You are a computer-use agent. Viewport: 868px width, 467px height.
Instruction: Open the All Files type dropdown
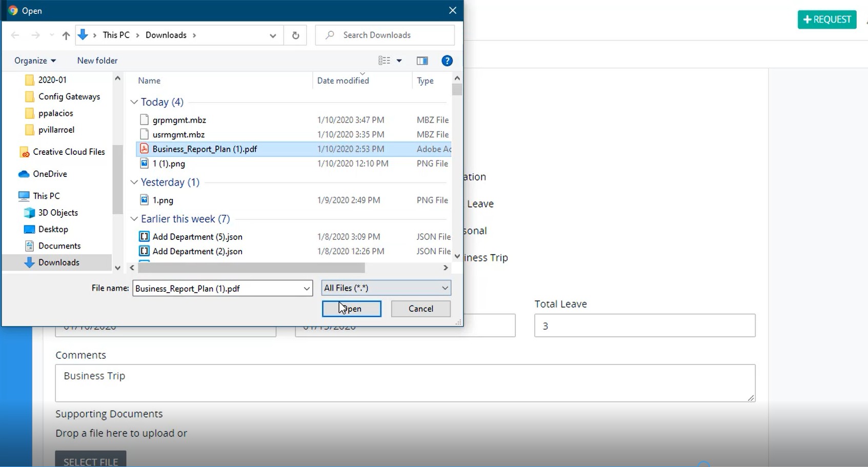tap(444, 288)
